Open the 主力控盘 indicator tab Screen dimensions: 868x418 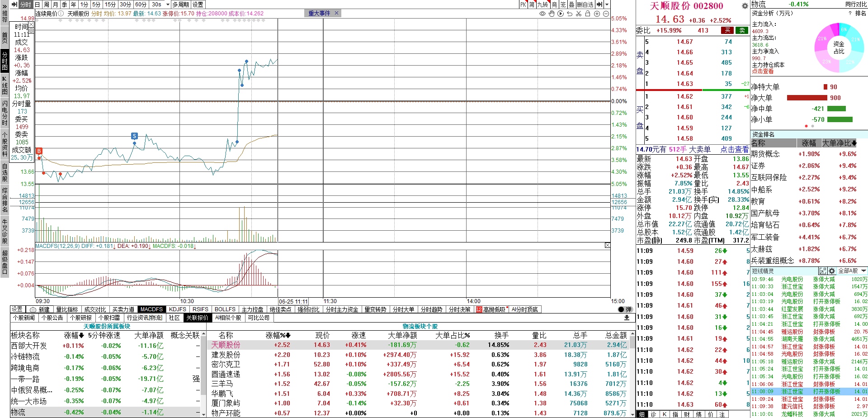(x=253, y=309)
